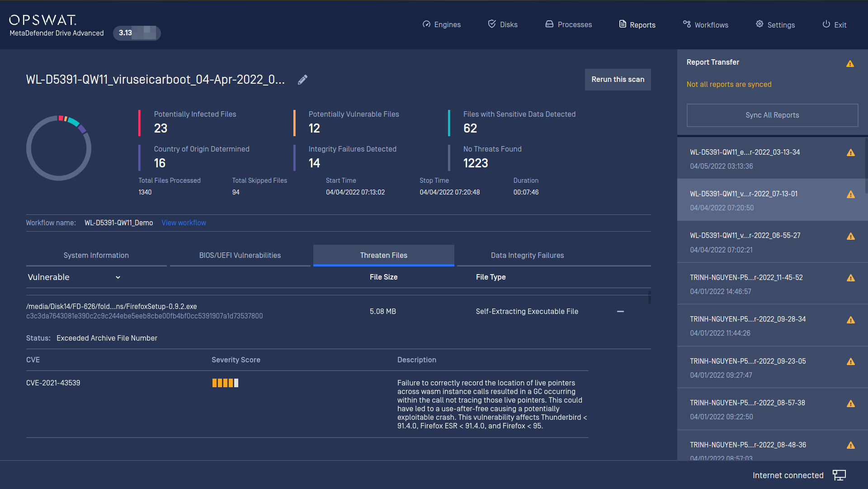Click the Processes drive icon

(x=549, y=24)
